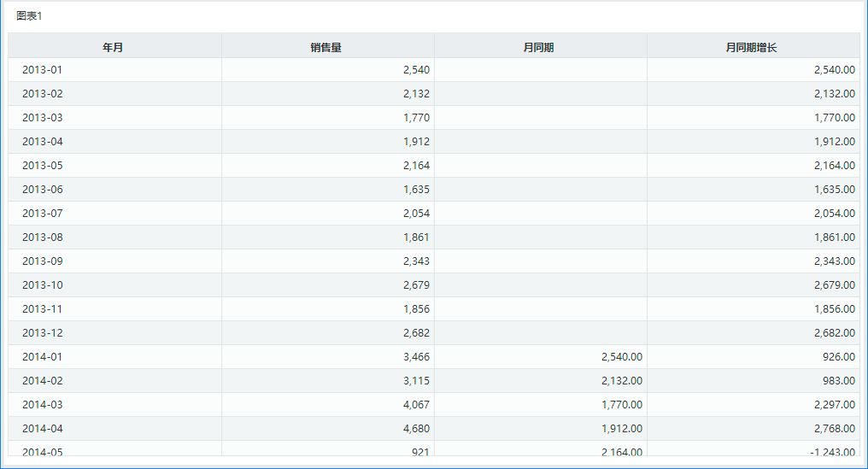This screenshot has height=469, width=868.
Task: Click the 年月 column header
Action: [114, 47]
